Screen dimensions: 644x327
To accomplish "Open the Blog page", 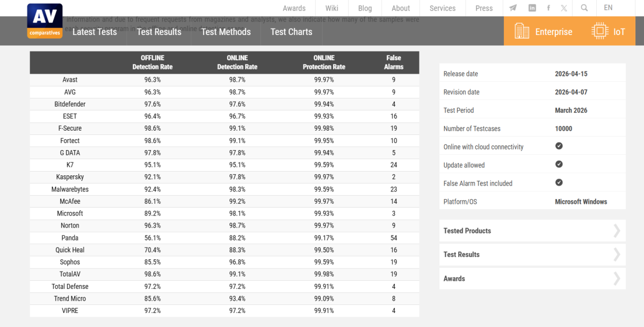I will (365, 8).
